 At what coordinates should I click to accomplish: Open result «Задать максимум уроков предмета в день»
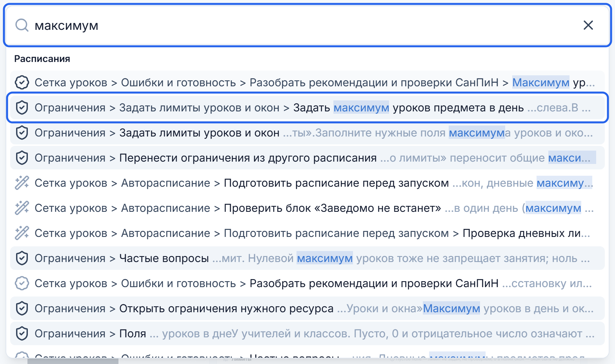(x=307, y=107)
